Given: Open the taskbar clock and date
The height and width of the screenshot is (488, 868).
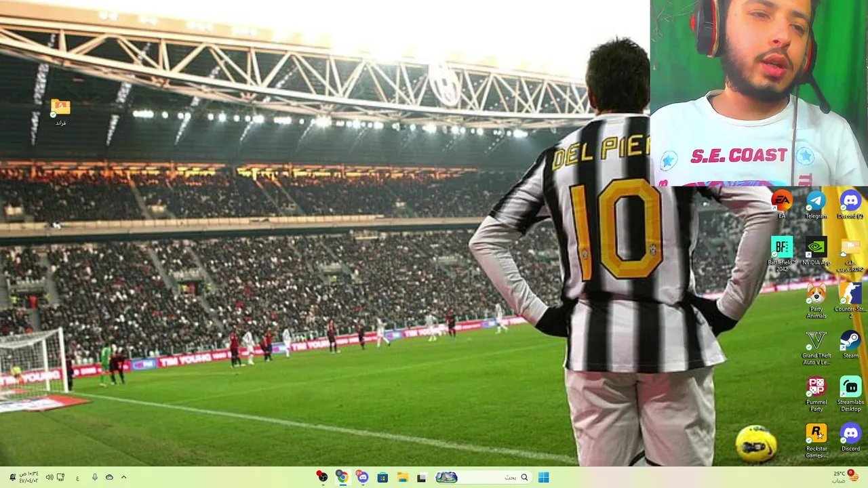Looking at the screenshot, I should click(28, 477).
